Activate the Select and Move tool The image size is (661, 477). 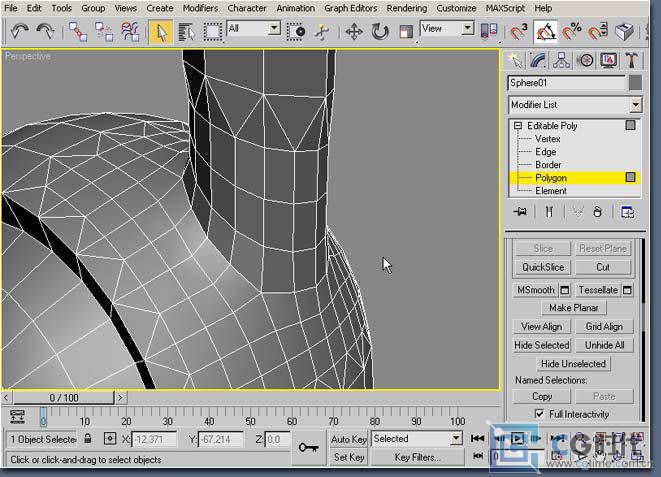[x=354, y=32]
